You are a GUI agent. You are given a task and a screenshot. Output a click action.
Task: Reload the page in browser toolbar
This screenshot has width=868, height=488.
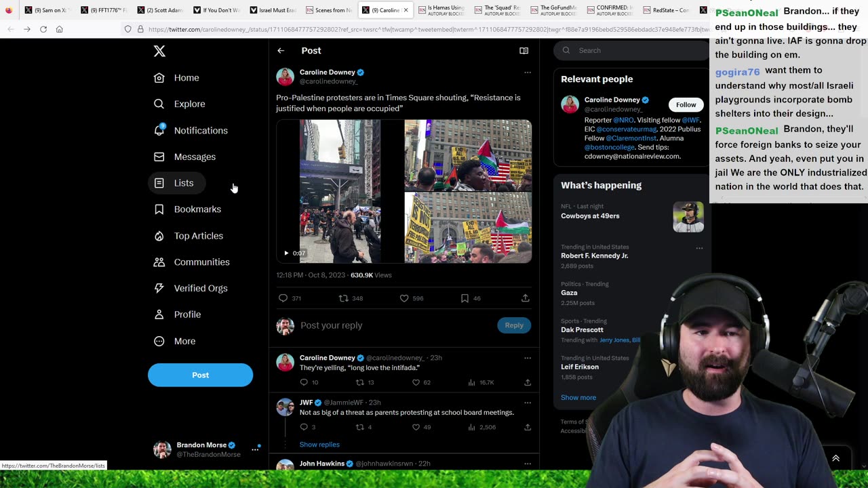pyautogui.click(x=43, y=29)
